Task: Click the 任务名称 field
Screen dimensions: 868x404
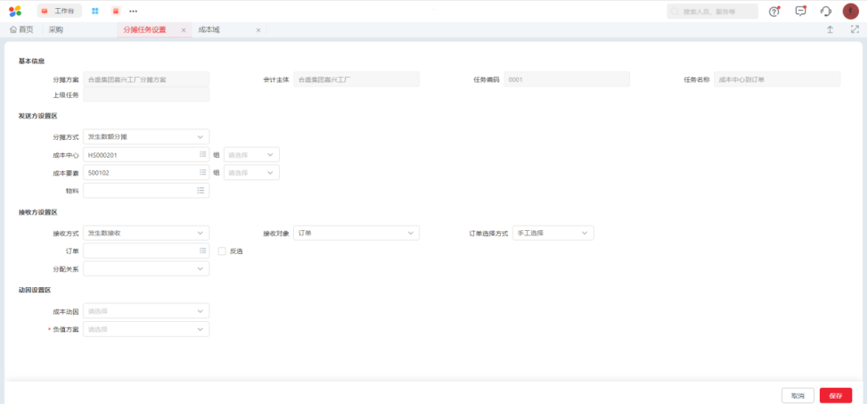Action: click(x=777, y=79)
